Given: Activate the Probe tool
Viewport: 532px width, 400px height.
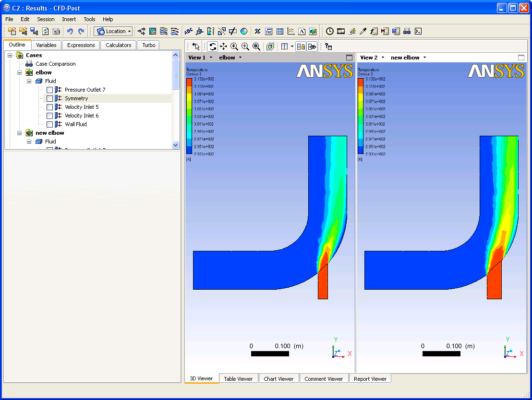Looking at the screenshot, I should click(363, 31).
